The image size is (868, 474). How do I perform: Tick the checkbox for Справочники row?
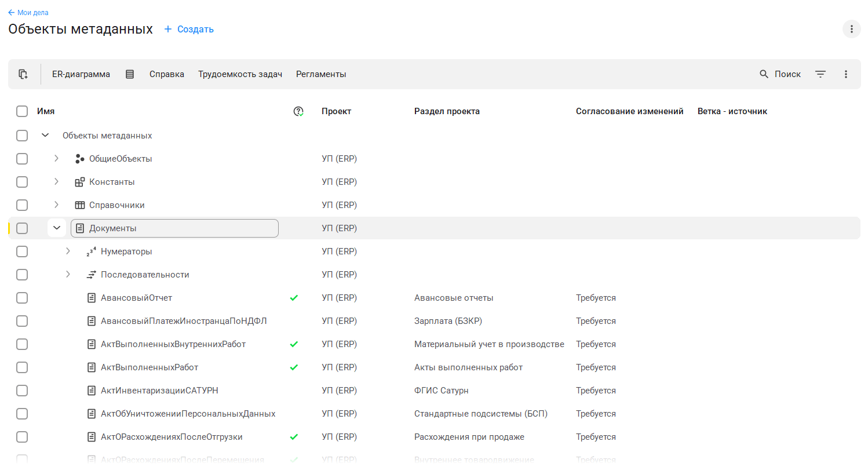[22, 205]
